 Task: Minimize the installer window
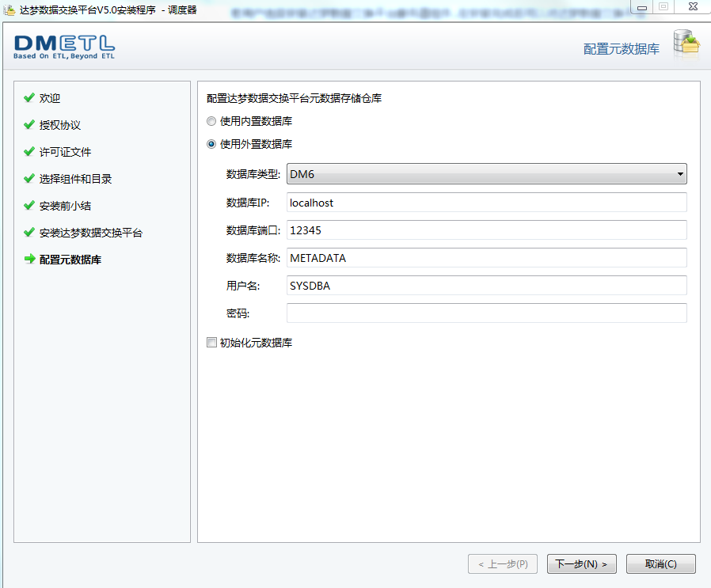(x=642, y=7)
